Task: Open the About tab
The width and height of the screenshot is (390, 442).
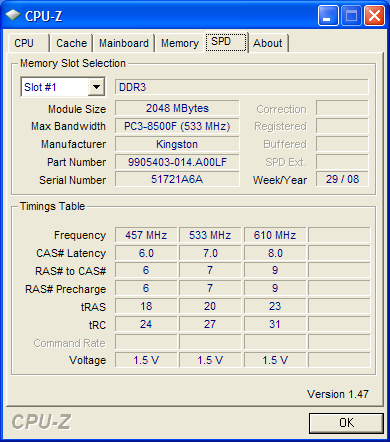Action: [x=268, y=43]
